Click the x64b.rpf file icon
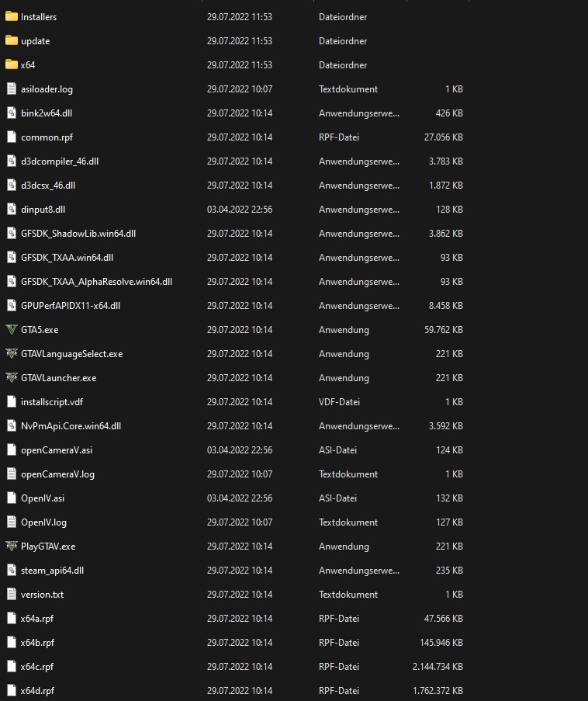This screenshot has width=588, height=701. click(12, 643)
